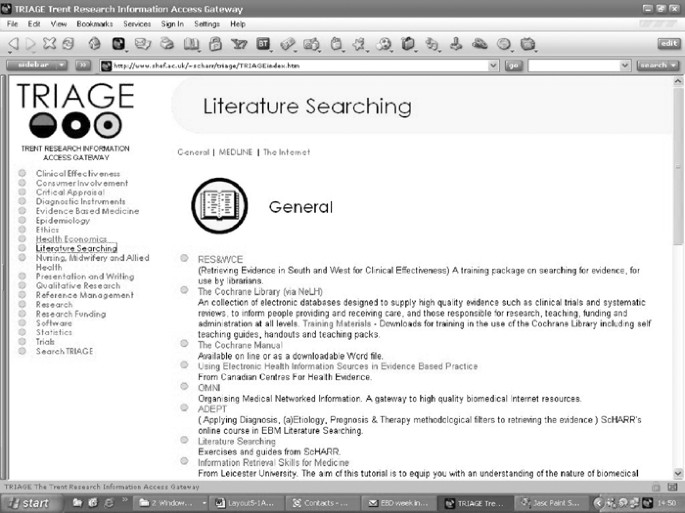Viewport: 685px width, 513px height.
Task: Open the OMNI resource link
Action: 209,388
